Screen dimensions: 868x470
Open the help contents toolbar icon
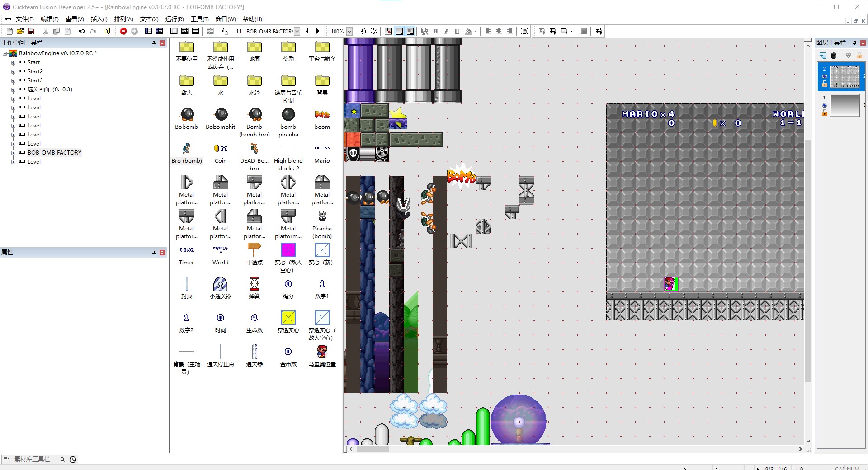click(107, 31)
